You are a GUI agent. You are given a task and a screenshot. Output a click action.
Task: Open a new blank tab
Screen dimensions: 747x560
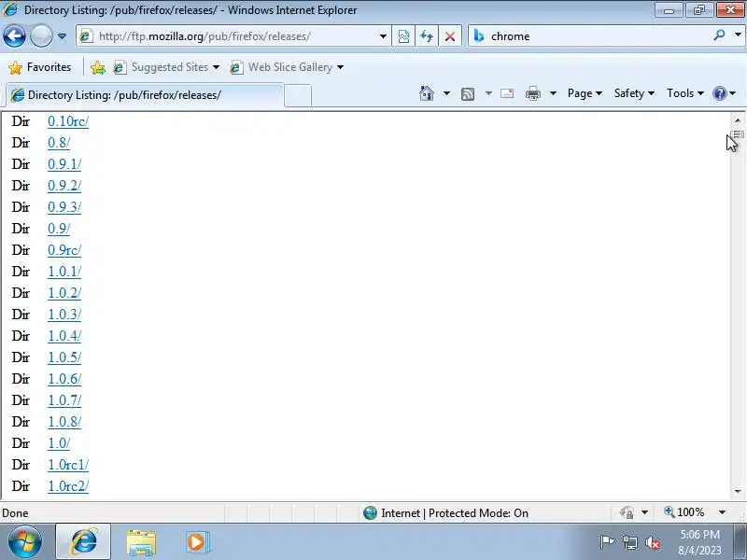click(298, 95)
